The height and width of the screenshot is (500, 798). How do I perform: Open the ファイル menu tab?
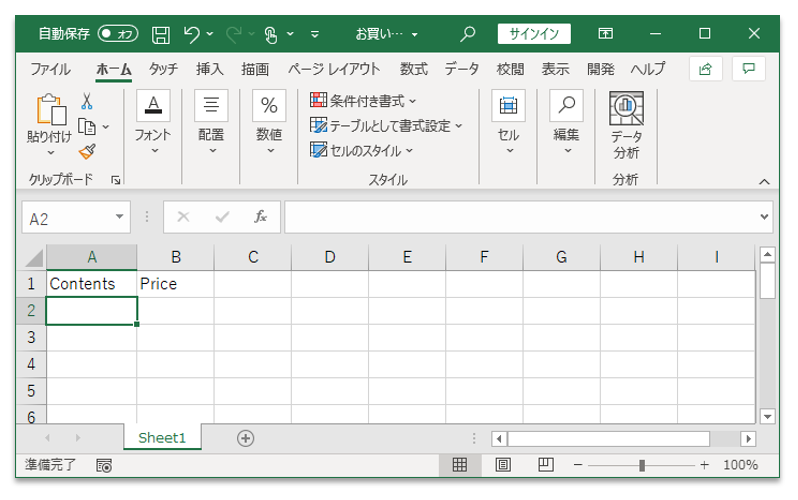pyautogui.click(x=50, y=69)
